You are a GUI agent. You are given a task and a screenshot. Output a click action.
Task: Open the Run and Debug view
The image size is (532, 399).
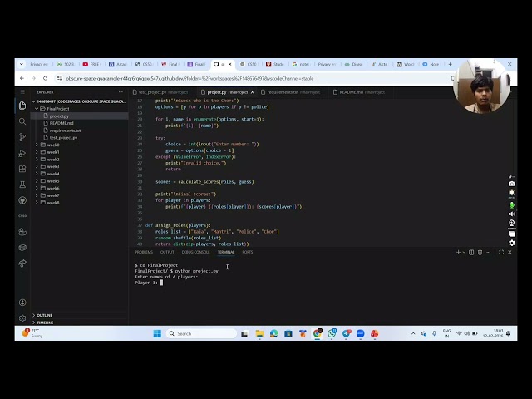point(22,153)
